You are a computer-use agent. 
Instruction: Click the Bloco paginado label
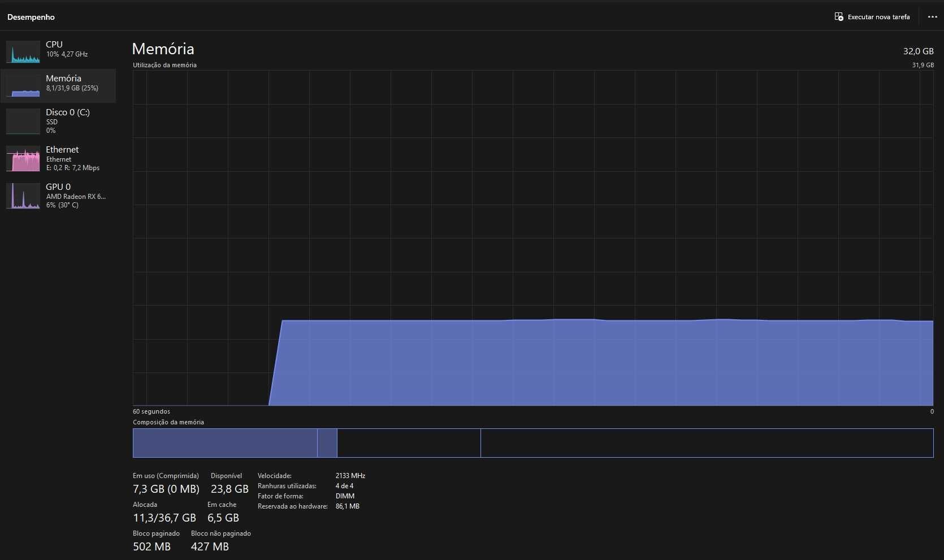(x=156, y=533)
